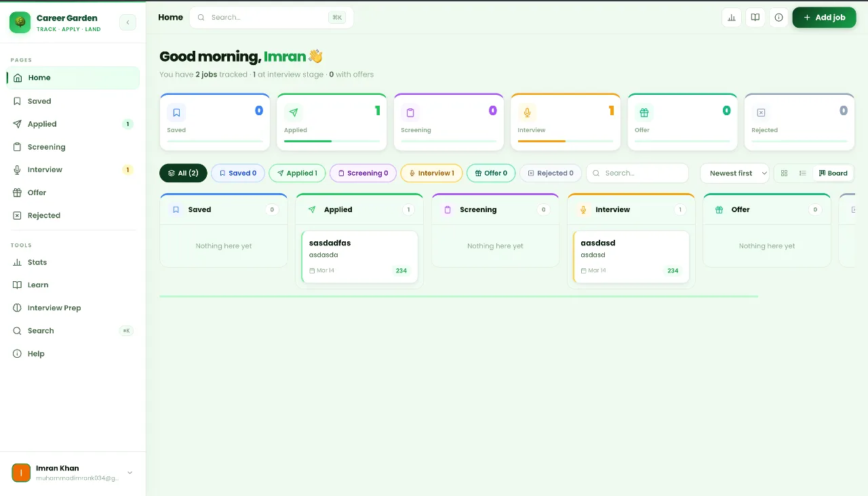Open the sasdadfas job card
The image size is (868, 496).
tap(359, 257)
